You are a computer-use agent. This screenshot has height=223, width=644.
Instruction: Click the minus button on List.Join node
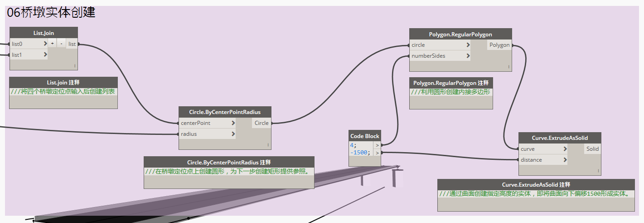point(61,44)
